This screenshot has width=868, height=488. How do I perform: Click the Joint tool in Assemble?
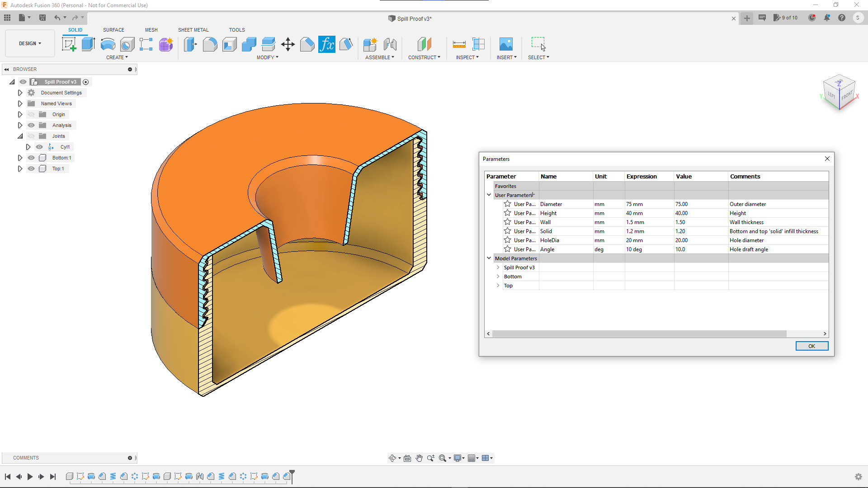[390, 44]
